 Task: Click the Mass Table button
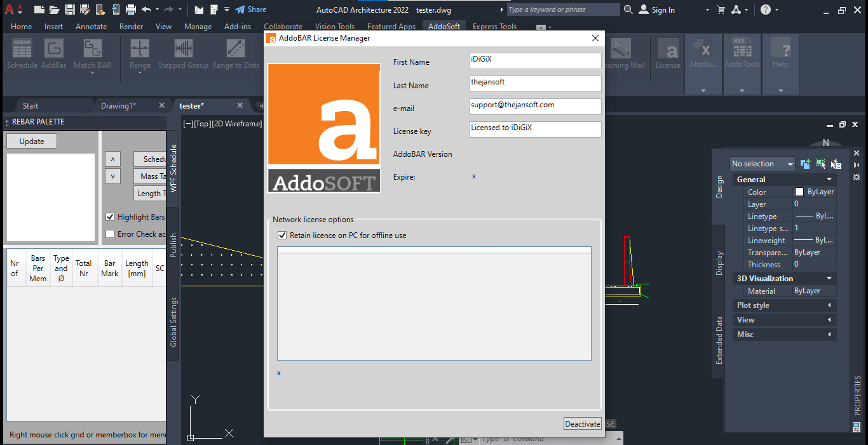150,176
